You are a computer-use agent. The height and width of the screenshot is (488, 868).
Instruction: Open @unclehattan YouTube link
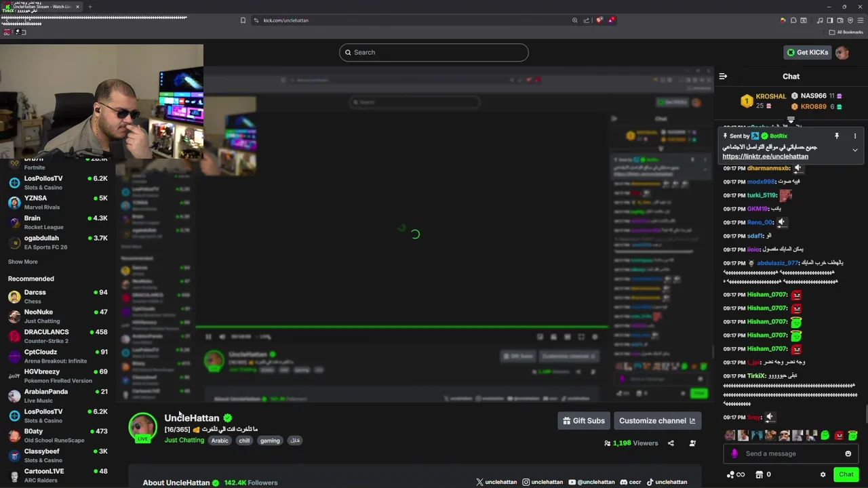tap(591, 482)
